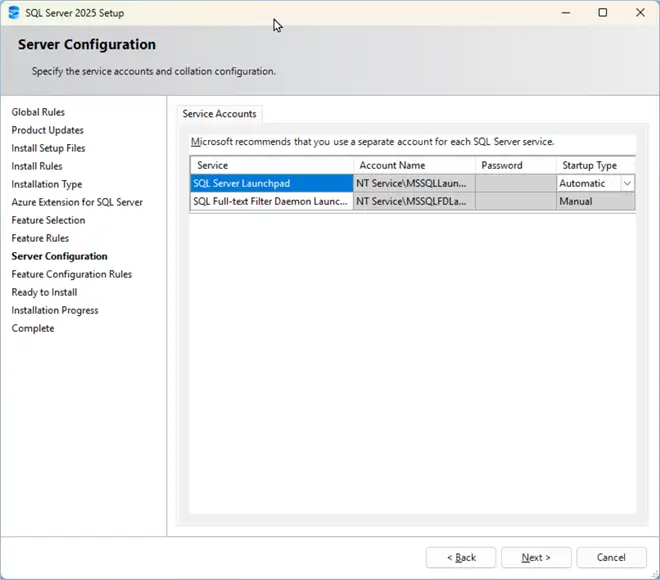The width and height of the screenshot is (660, 580).
Task: Click the Startup Type column header
Action: point(596,165)
